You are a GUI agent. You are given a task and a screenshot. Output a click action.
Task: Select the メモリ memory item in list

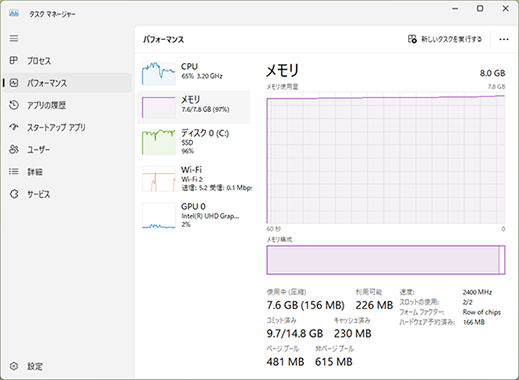pyautogui.click(x=193, y=107)
